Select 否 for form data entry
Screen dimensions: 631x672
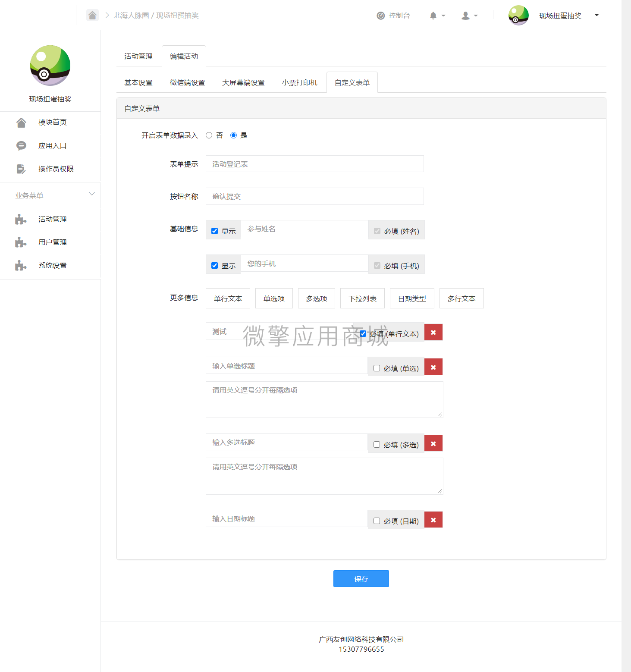209,135
